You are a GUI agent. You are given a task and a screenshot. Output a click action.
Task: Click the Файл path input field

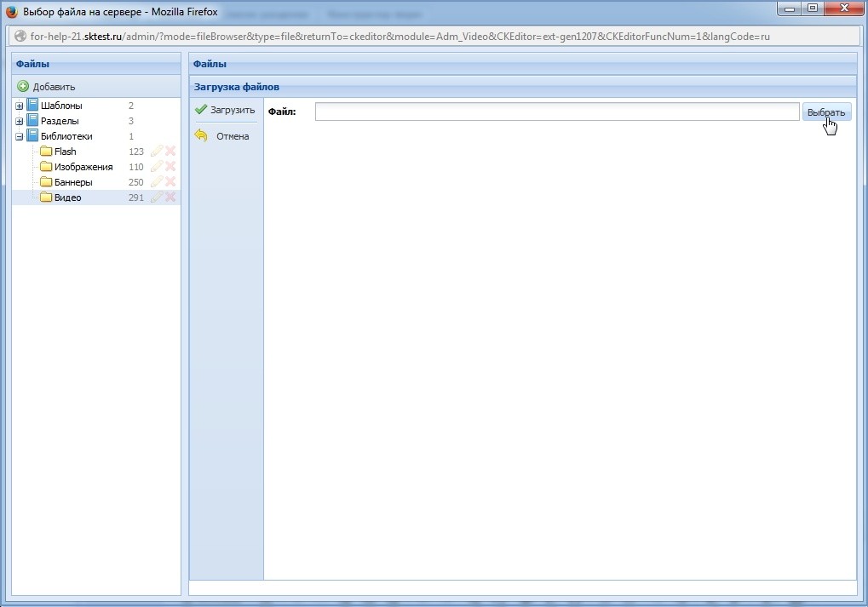coord(556,112)
